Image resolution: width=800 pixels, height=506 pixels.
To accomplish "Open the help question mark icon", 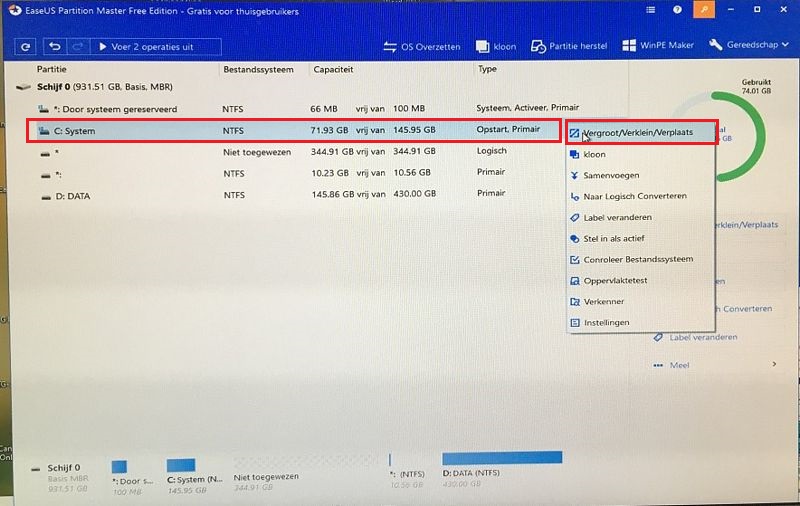I will click(x=677, y=10).
